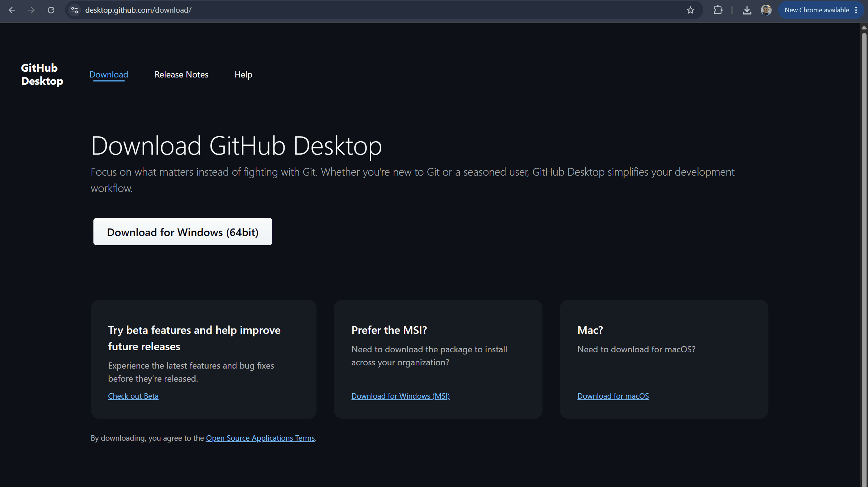Open the Download nav tab
The image size is (868, 487).
click(109, 74)
